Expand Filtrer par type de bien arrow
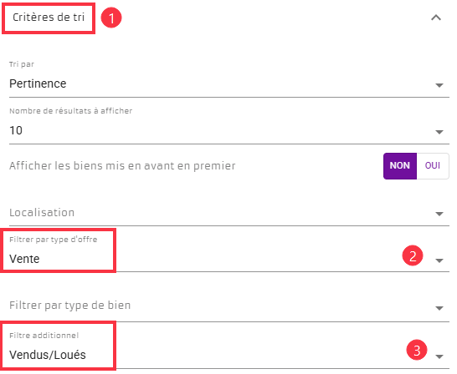This screenshot has width=457, height=374. (439, 308)
